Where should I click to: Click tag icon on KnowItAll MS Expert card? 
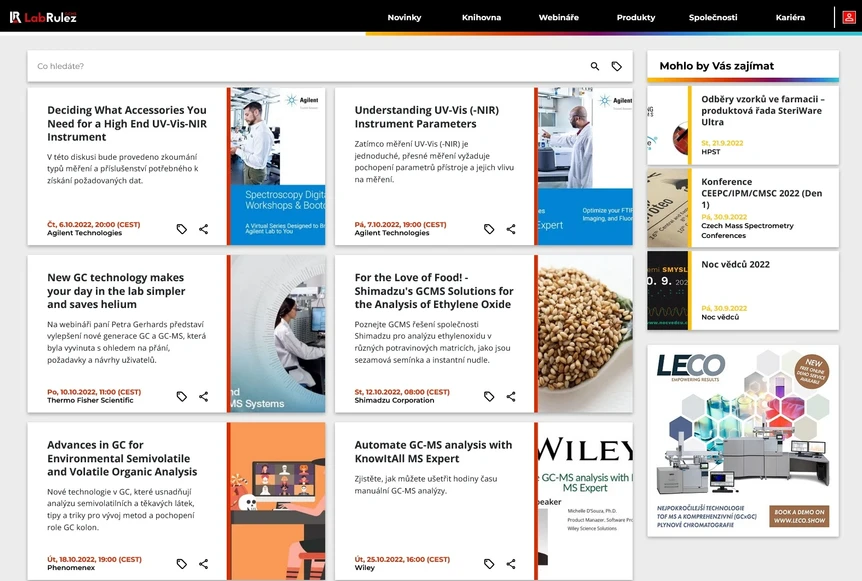[x=489, y=564]
